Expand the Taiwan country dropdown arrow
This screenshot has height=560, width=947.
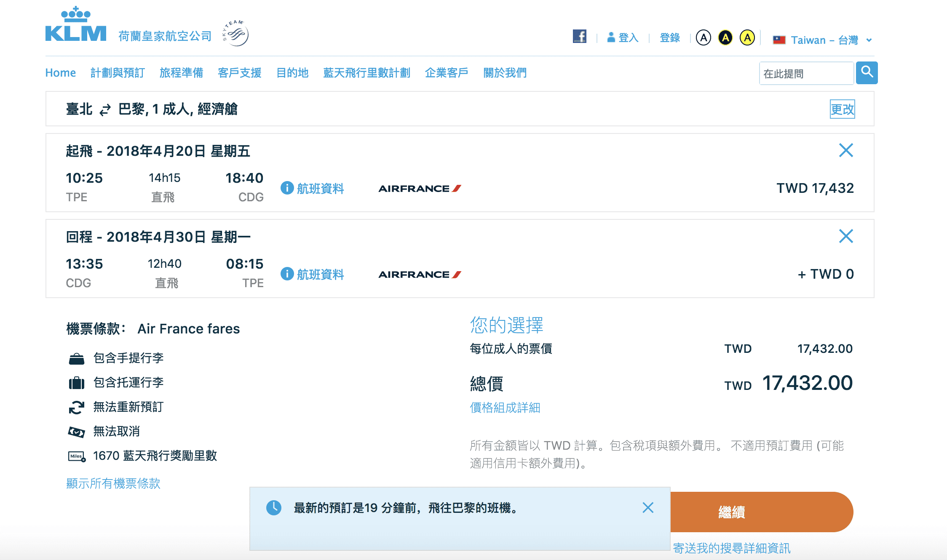[869, 40]
